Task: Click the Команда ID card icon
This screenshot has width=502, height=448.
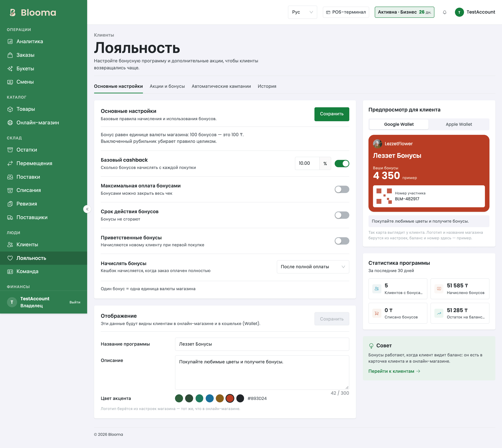Action: coord(10,272)
